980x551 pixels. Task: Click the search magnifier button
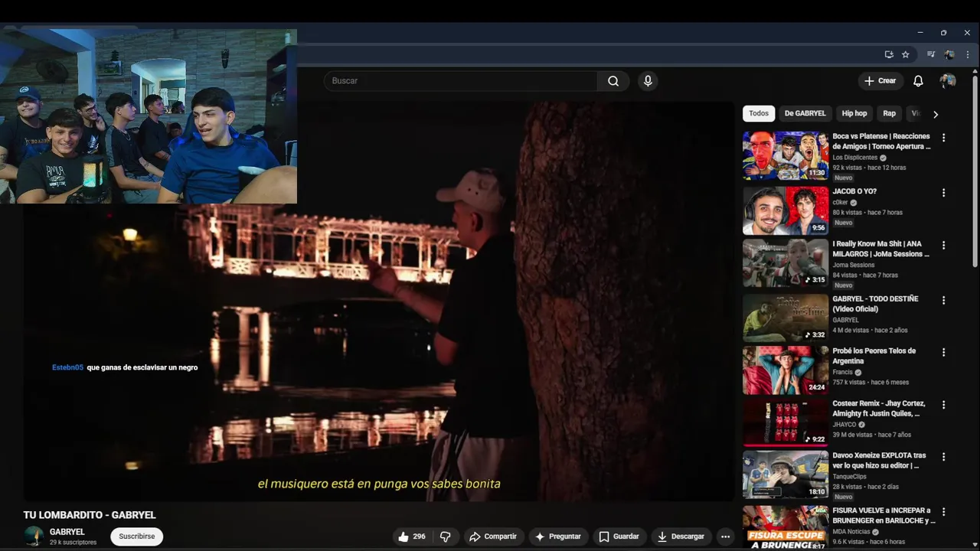pos(613,81)
